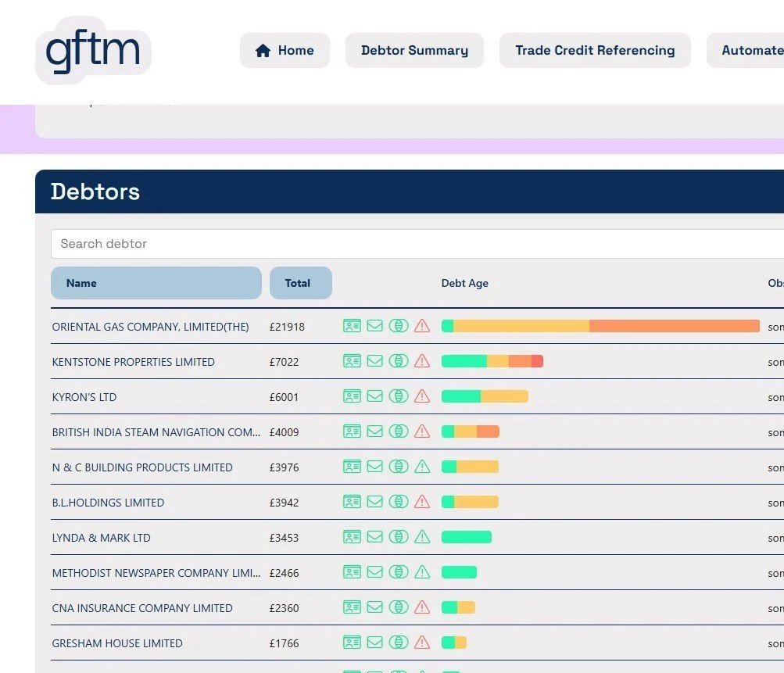Click warning triangle for Oriental Gas Company

pos(422,326)
